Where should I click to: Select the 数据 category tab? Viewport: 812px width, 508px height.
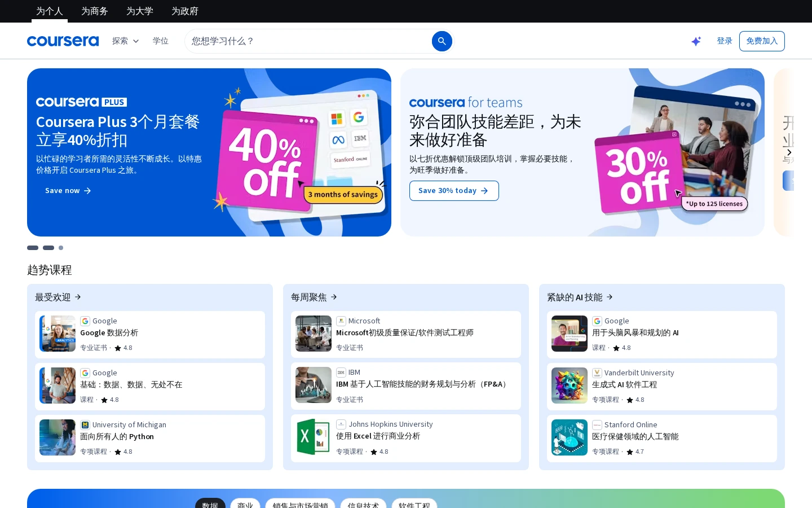pyautogui.click(x=210, y=503)
